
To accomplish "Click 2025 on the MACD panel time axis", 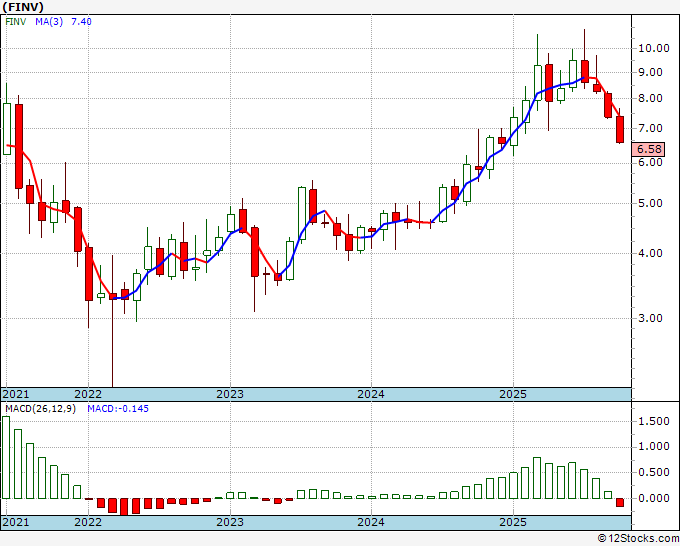I will click(x=513, y=522).
